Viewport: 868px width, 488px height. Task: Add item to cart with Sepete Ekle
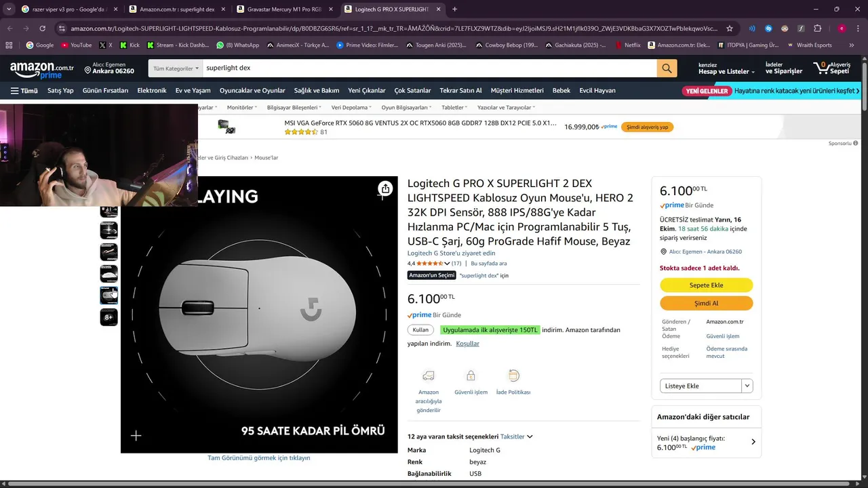coord(706,285)
